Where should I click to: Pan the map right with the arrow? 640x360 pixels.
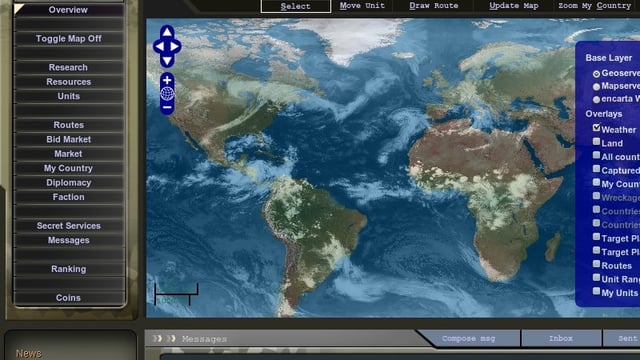(x=175, y=47)
